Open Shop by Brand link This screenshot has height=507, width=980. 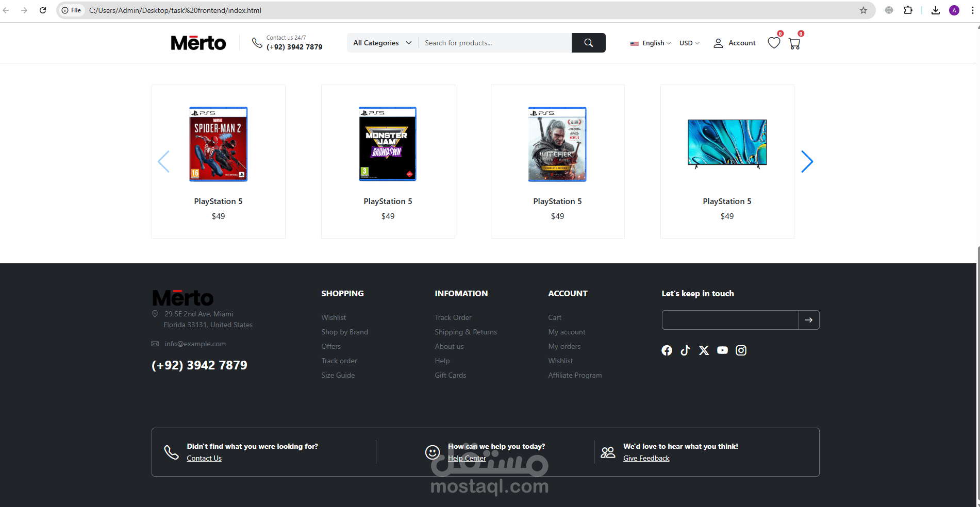click(x=344, y=332)
